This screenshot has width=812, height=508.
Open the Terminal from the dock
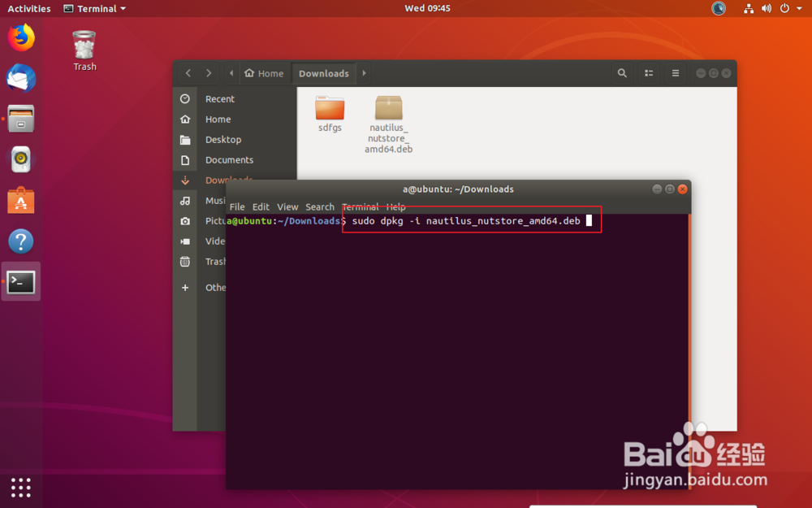[20, 280]
